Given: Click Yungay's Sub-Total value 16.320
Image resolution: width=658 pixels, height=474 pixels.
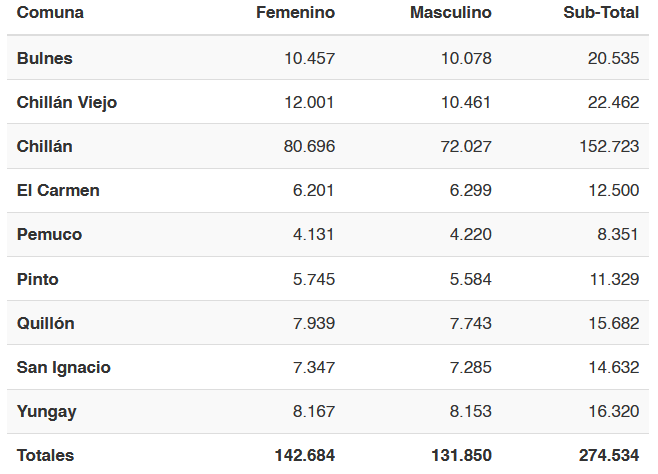Looking at the screenshot, I should pos(614,411).
